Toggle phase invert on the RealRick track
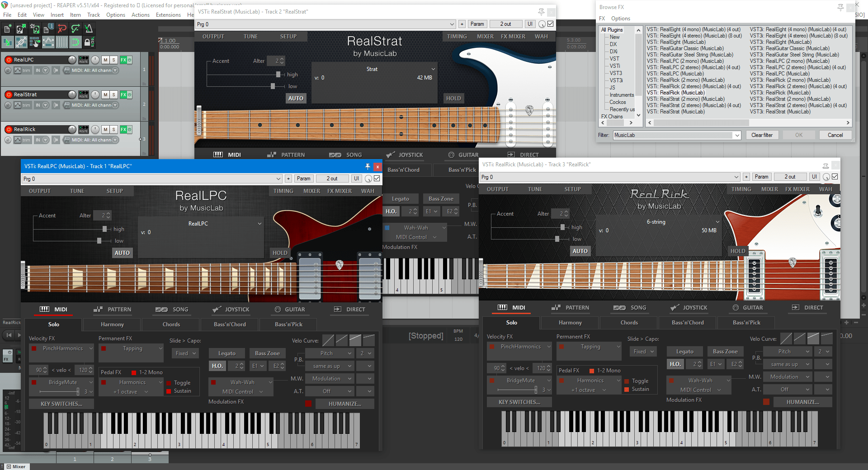The height and width of the screenshot is (470, 868). tap(8, 140)
